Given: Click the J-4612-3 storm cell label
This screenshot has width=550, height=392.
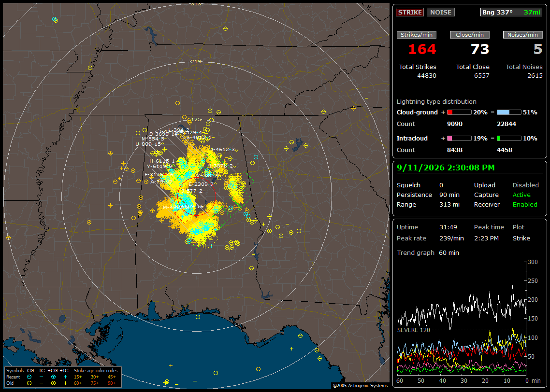Looking at the screenshot, I should coord(223,150).
